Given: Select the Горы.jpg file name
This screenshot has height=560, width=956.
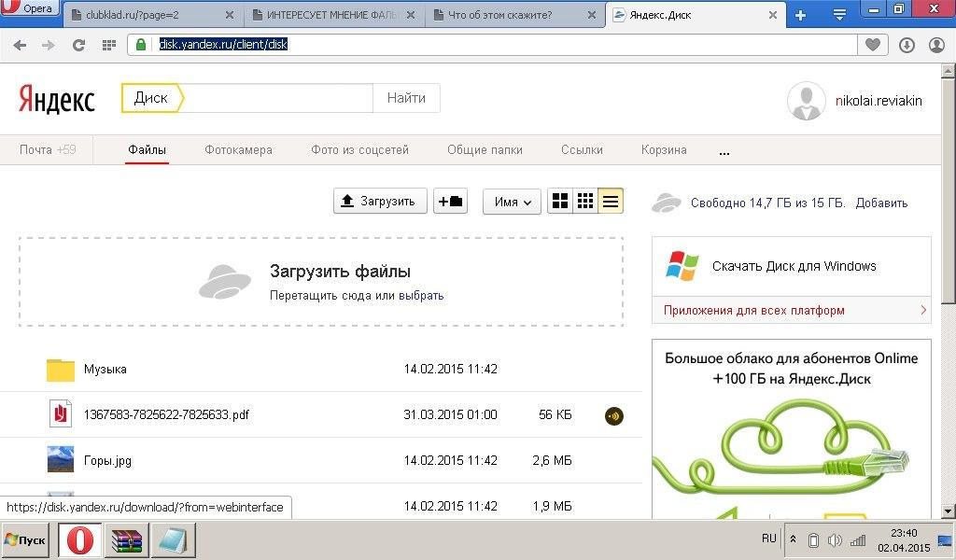Looking at the screenshot, I should coord(107,461).
